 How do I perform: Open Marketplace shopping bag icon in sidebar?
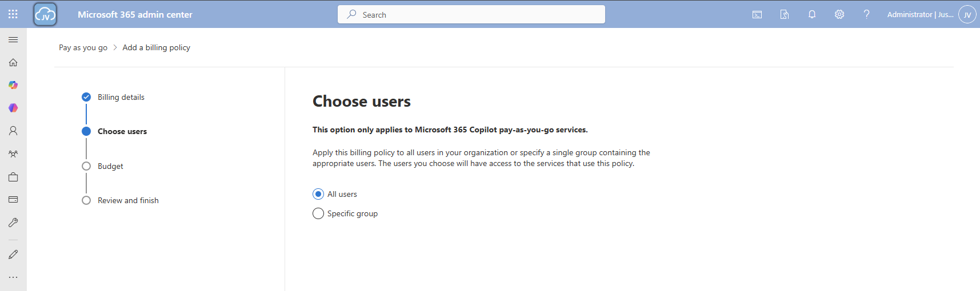click(x=13, y=177)
